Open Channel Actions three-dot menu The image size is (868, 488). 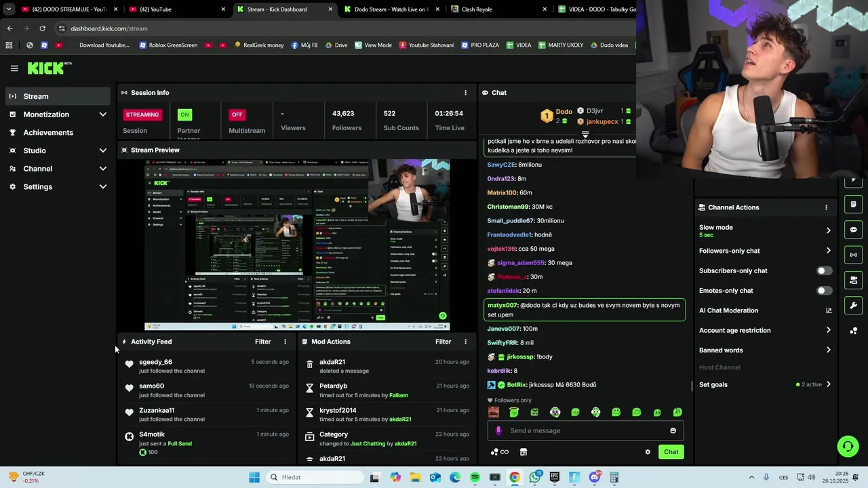[826, 207]
